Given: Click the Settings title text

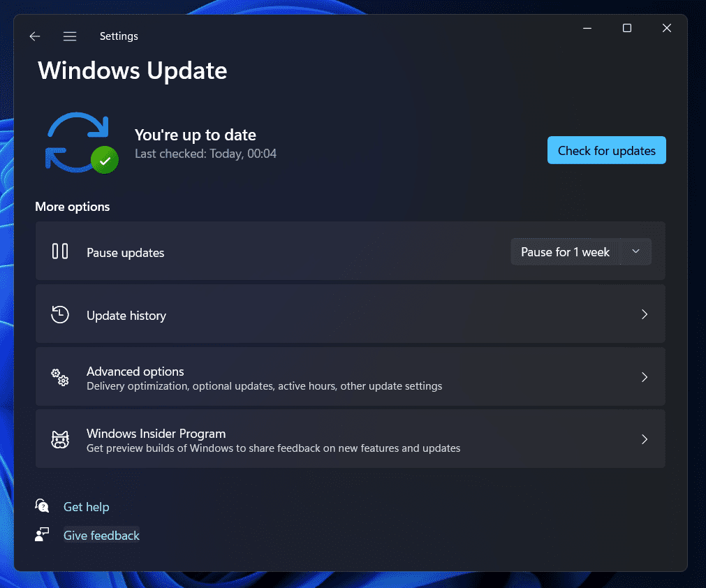Looking at the screenshot, I should (119, 36).
